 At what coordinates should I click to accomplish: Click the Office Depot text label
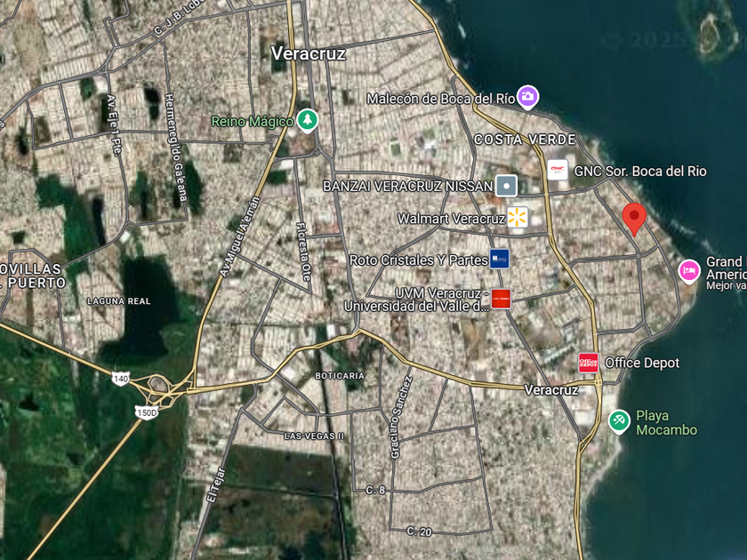click(642, 363)
